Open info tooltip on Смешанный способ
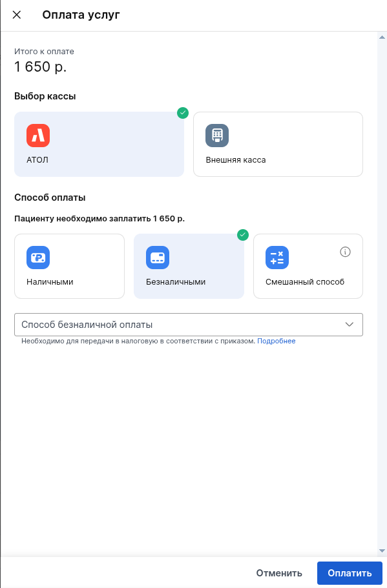This screenshot has width=387, height=588. point(346,252)
